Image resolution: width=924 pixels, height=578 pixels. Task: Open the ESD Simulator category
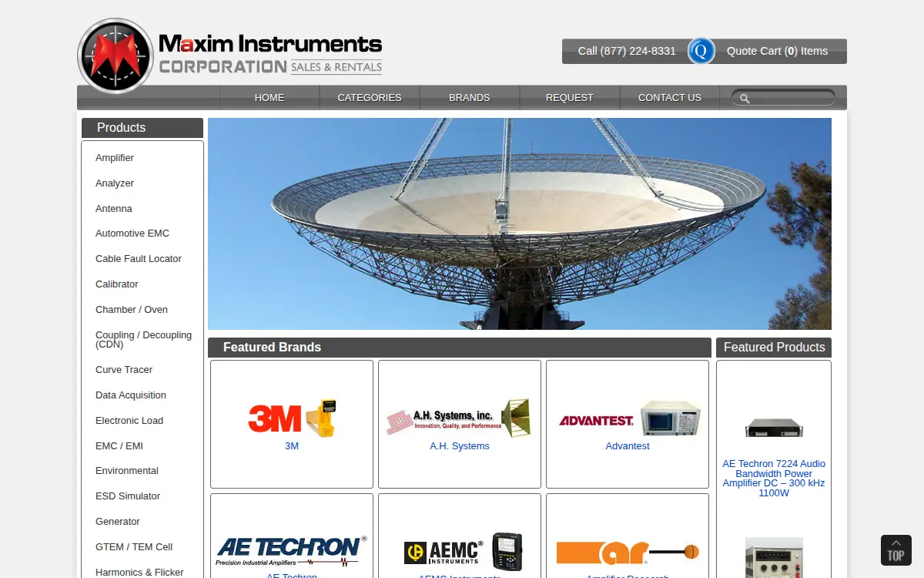point(128,496)
